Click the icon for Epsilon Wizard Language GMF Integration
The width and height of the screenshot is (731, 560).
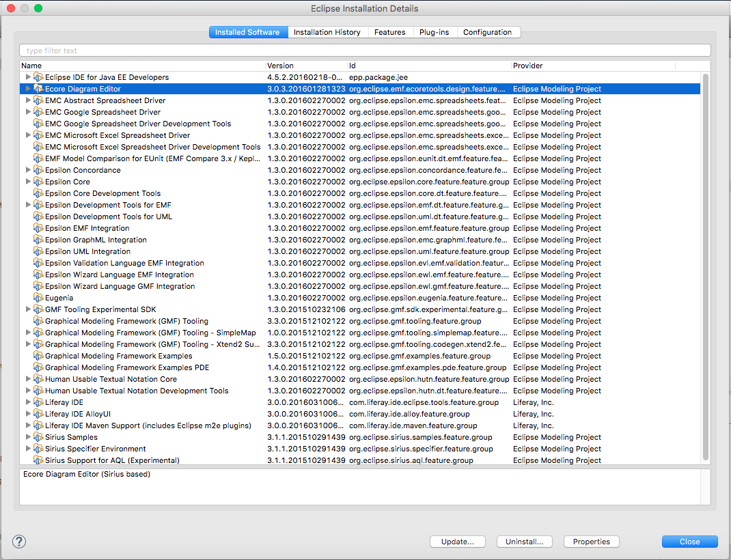click(x=38, y=287)
